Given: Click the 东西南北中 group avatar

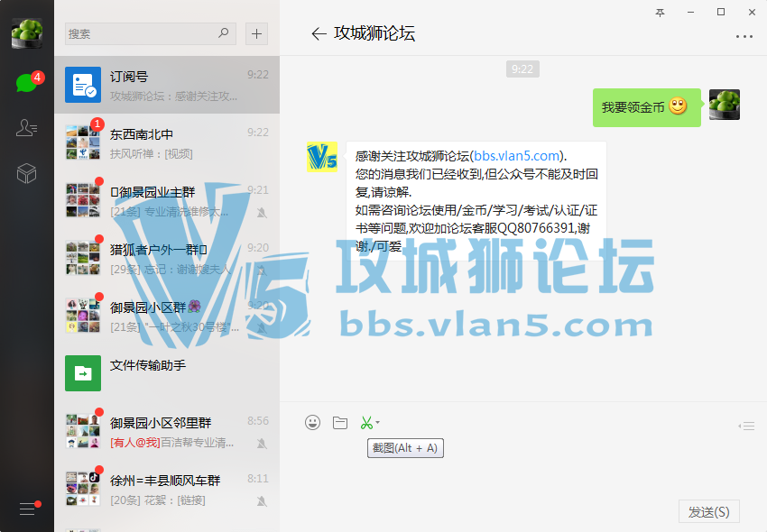Looking at the screenshot, I should click(83, 142).
